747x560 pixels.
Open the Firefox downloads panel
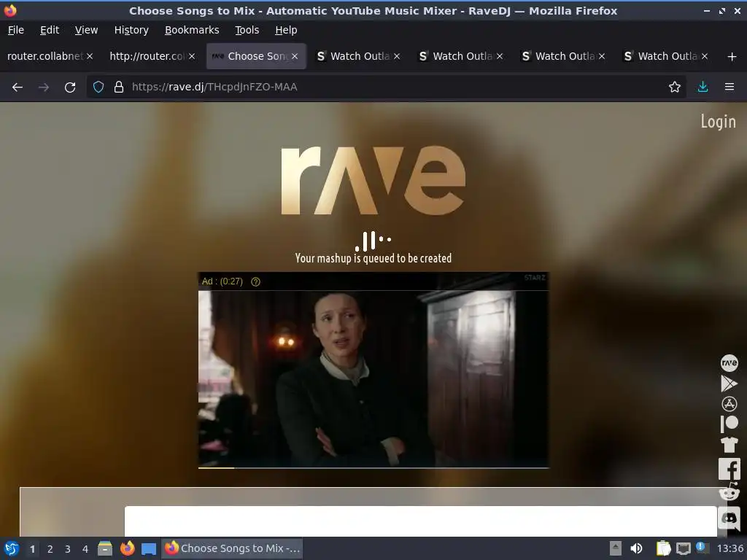703,87
